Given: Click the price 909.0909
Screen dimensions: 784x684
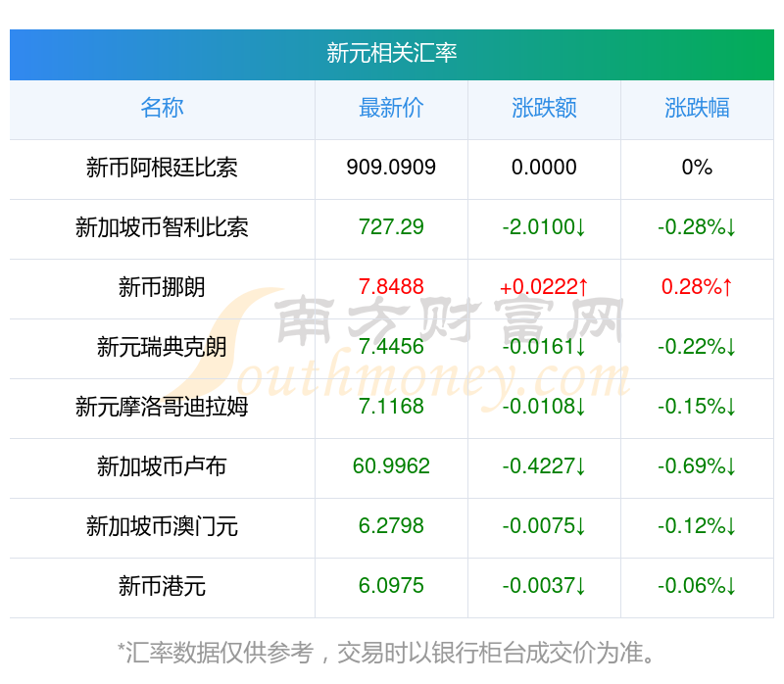Looking at the screenshot, I should (x=391, y=168).
